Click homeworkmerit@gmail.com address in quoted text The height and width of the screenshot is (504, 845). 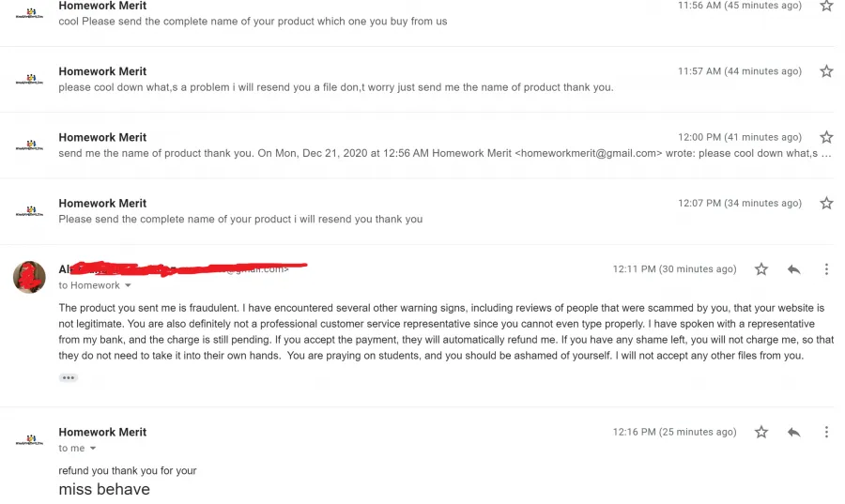(589, 154)
